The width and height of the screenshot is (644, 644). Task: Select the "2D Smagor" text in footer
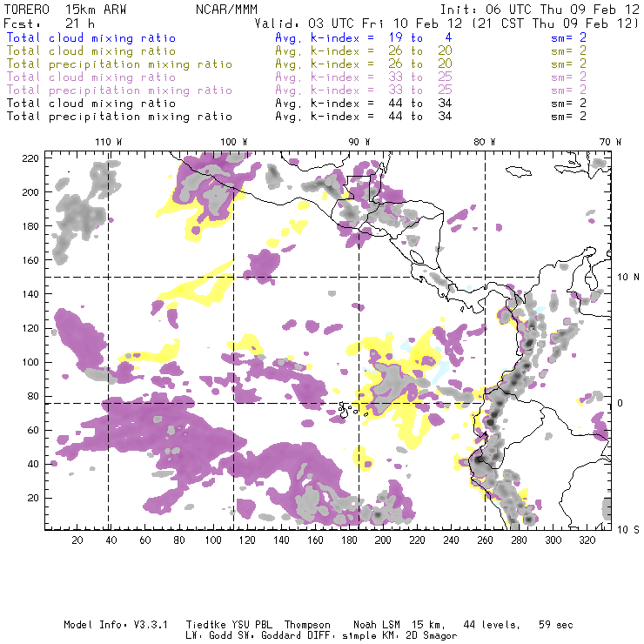pos(432,636)
